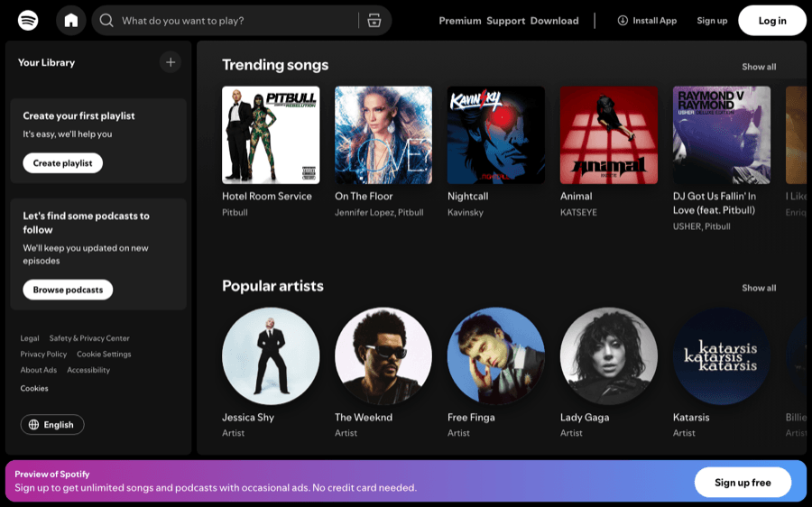Image resolution: width=812 pixels, height=507 pixels.
Task: Click the search magnifier icon
Action: pos(106,21)
